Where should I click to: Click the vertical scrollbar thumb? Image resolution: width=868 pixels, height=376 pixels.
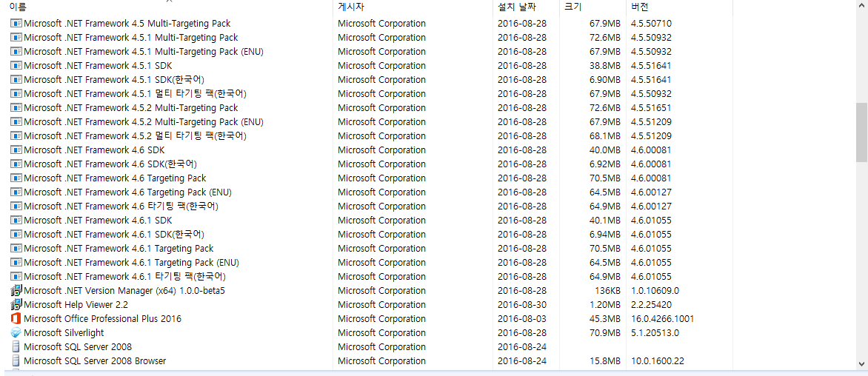point(861,132)
